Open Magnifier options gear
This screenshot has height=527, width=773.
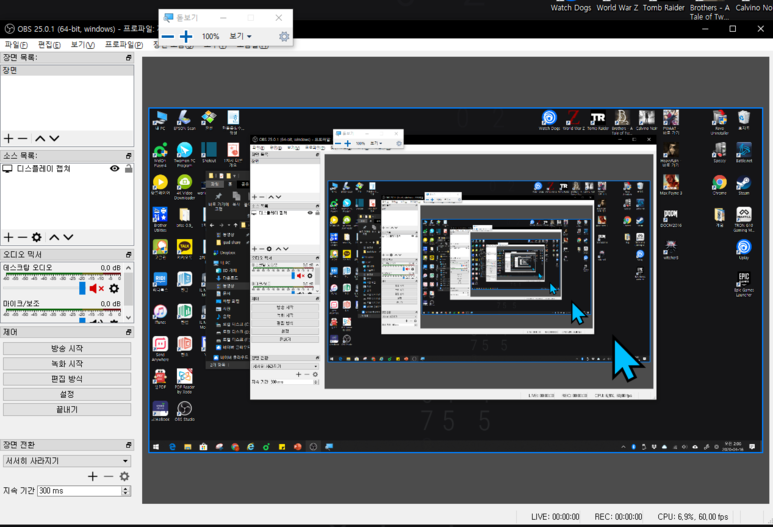(284, 36)
